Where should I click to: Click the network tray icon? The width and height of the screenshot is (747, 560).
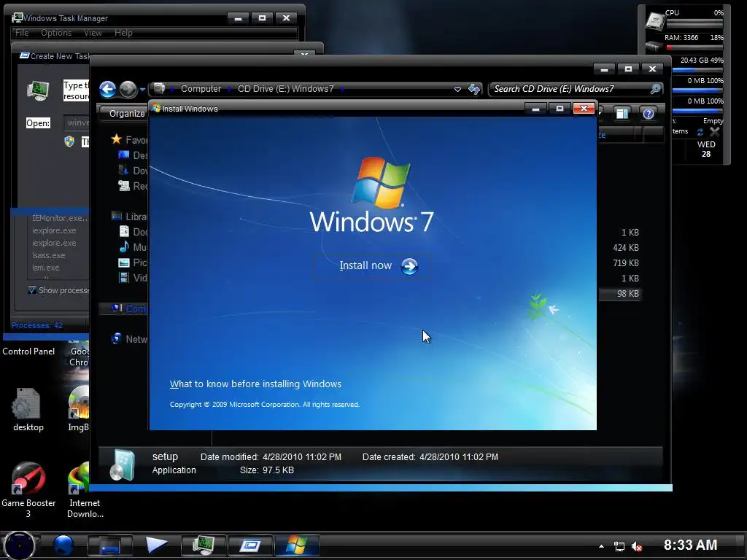[x=619, y=546]
